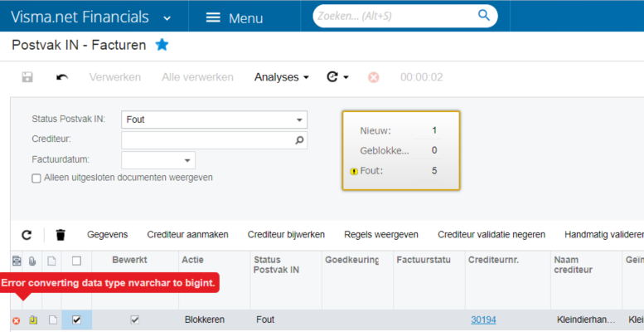The height and width of the screenshot is (332, 644).
Task: Click the files document column header icon
Action: coord(51,261)
